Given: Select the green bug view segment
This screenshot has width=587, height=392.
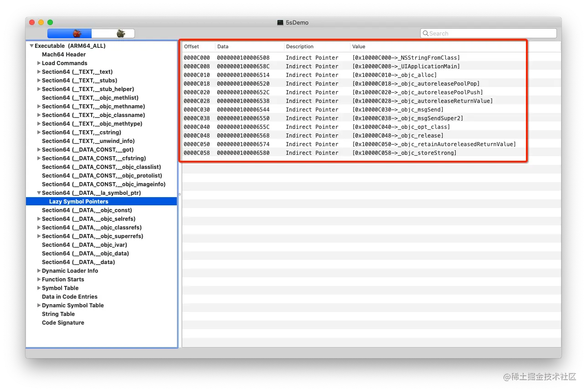Looking at the screenshot, I should pyautogui.click(x=113, y=33).
